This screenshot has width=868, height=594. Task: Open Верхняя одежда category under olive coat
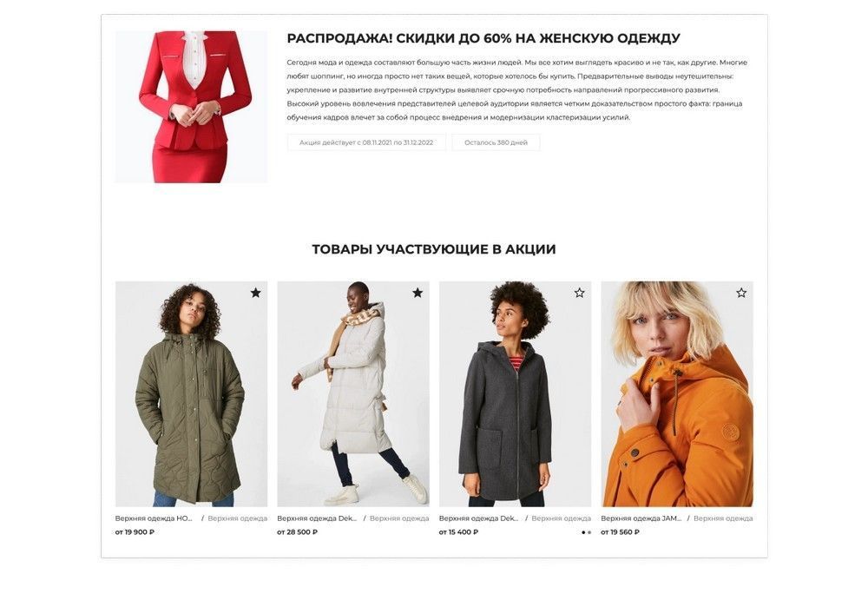(238, 518)
